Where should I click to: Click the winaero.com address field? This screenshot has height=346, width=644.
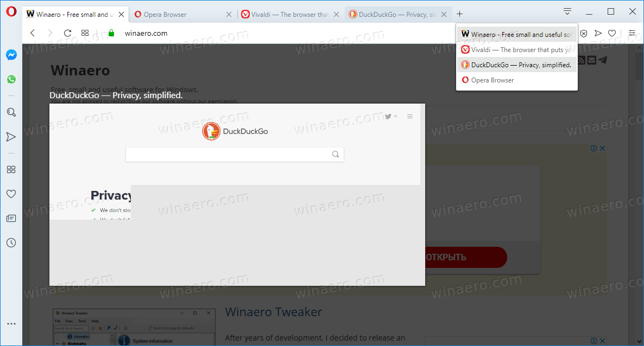(x=146, y=33)
